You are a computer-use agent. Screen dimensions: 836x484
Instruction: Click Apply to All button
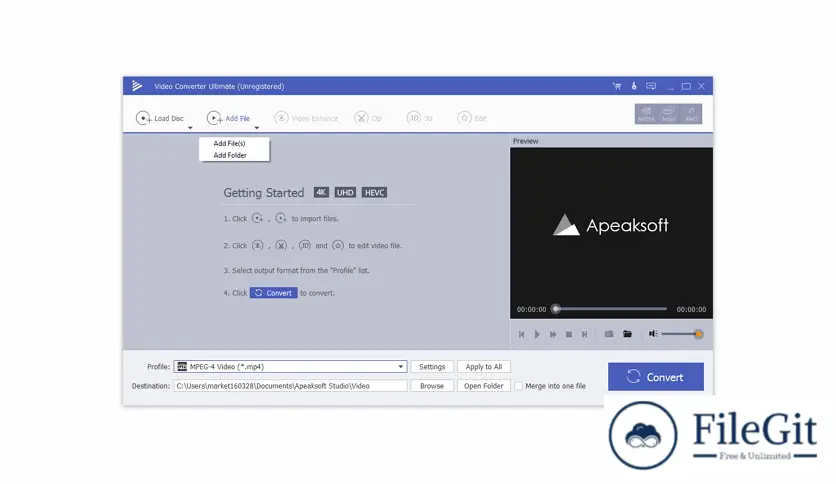[x=484, y=367]
